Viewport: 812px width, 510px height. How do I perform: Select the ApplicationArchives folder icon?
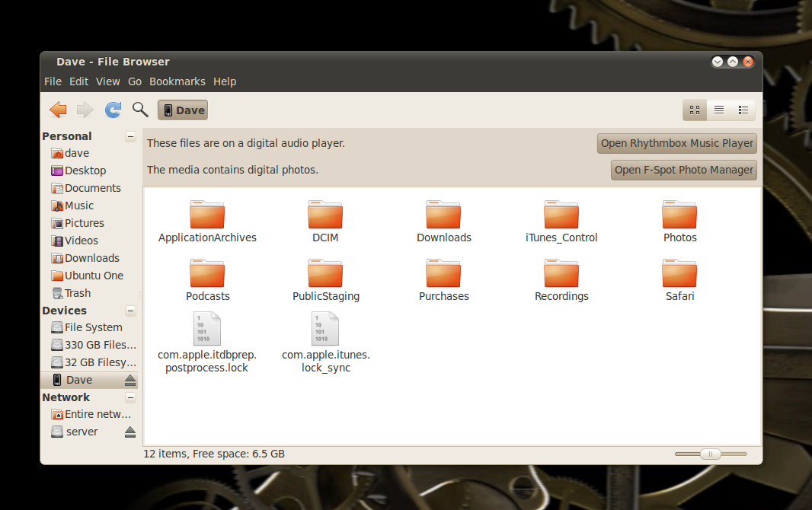(x=207, y=215)
